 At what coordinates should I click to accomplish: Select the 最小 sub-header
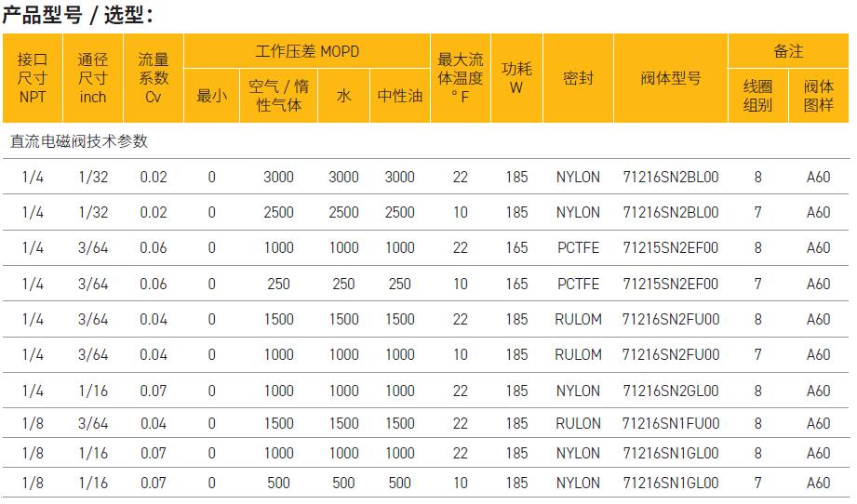[212, 96]
